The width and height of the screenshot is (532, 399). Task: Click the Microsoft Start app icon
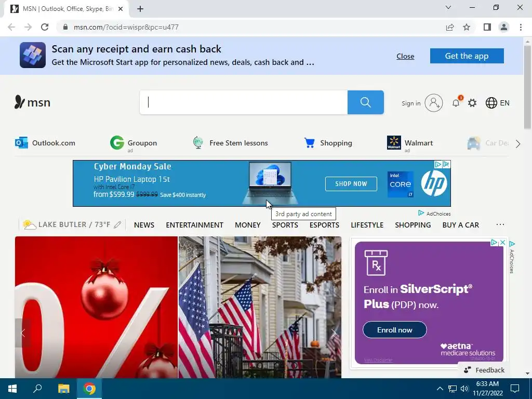click(33, 55)
